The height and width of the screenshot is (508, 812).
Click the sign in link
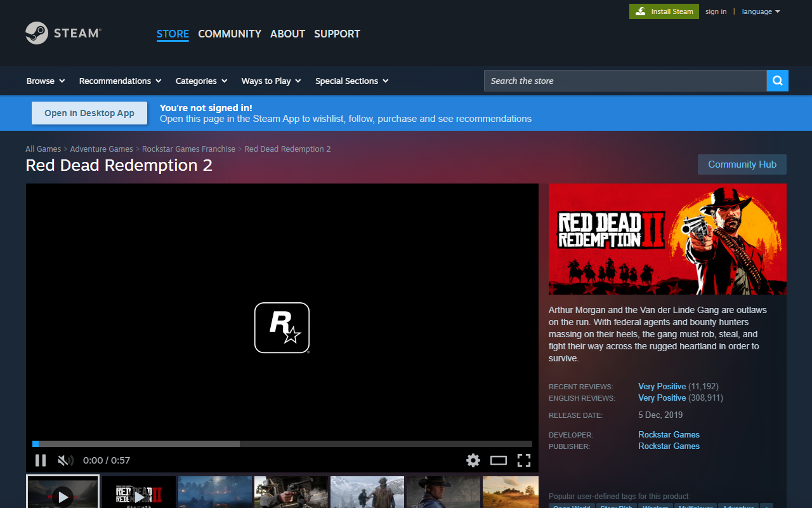point(716,11)
